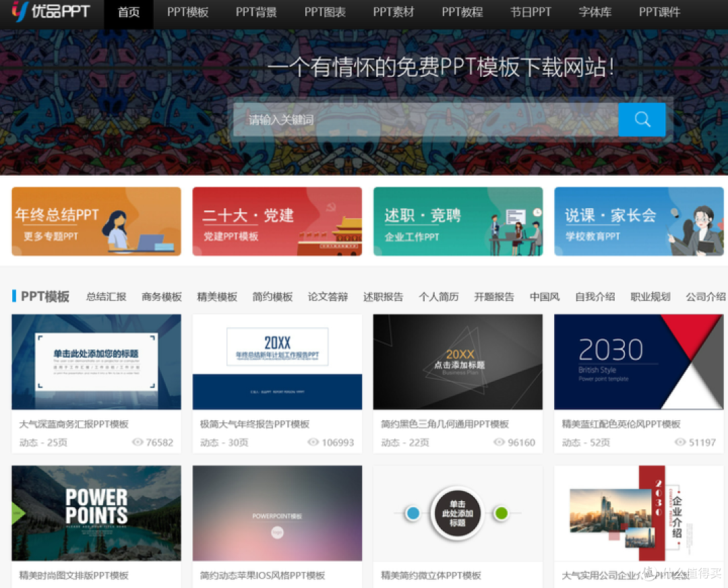Open the 二十大·党建 red banner
728x588 pixels.
(277, 222)
